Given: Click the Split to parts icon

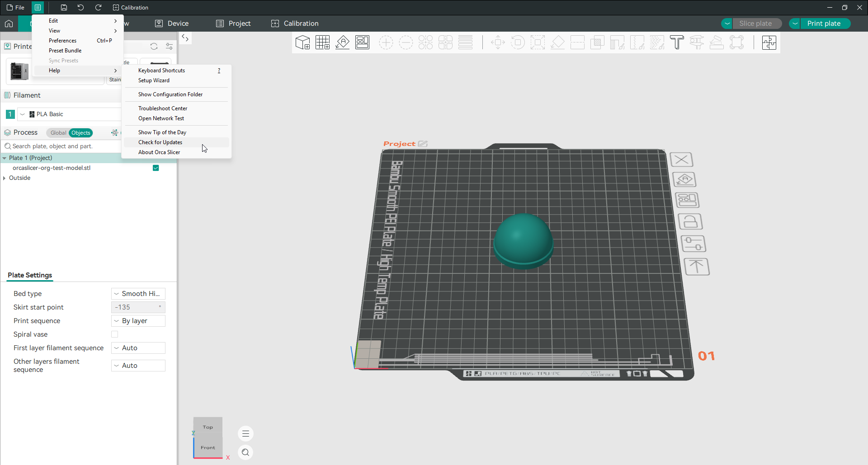Looking at the screenshot, I should pyautogui.click(x=445, y=42).
